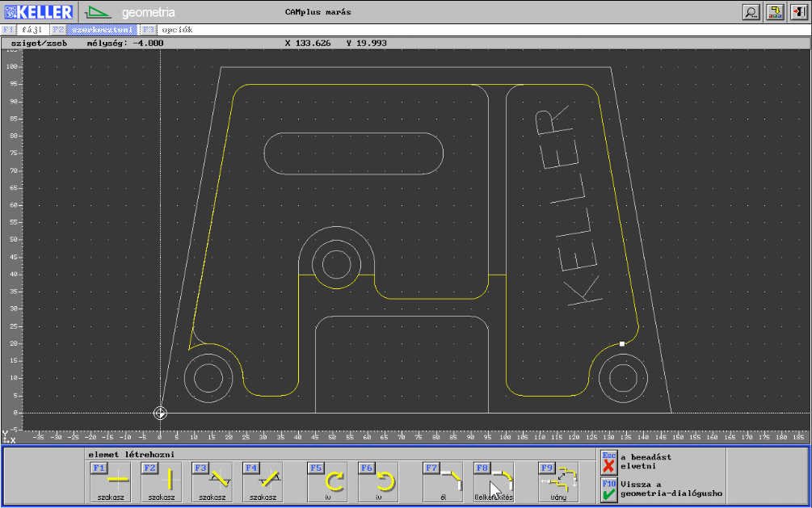812x508 pixels.
Task: Click the engraved KELLER text on drawing
Action: pyautogui.click(x=567, y=206)
